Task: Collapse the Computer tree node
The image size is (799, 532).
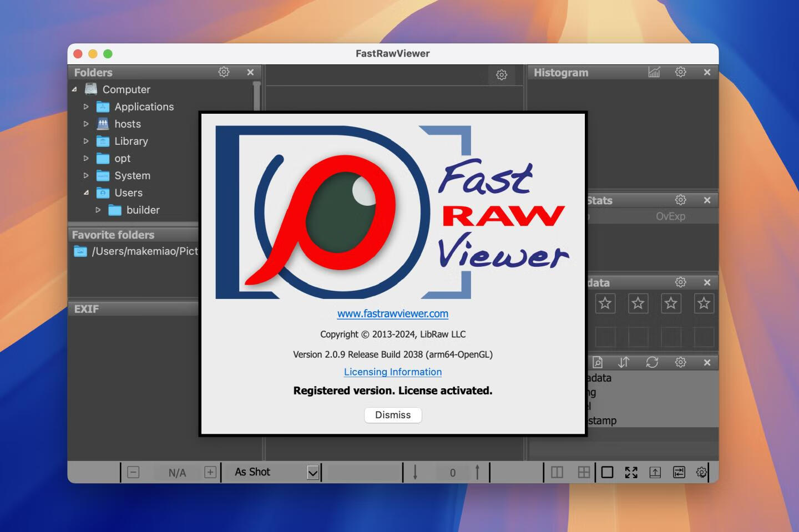Action: 74,89
